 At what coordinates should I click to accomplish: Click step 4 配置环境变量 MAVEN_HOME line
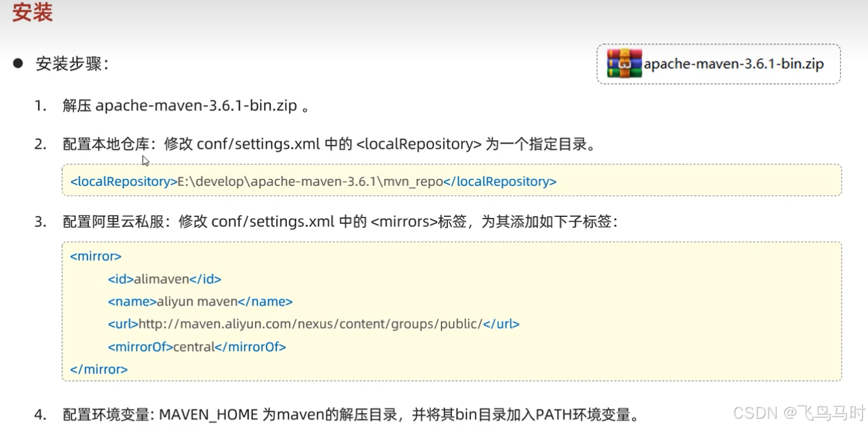pos(351,415)
